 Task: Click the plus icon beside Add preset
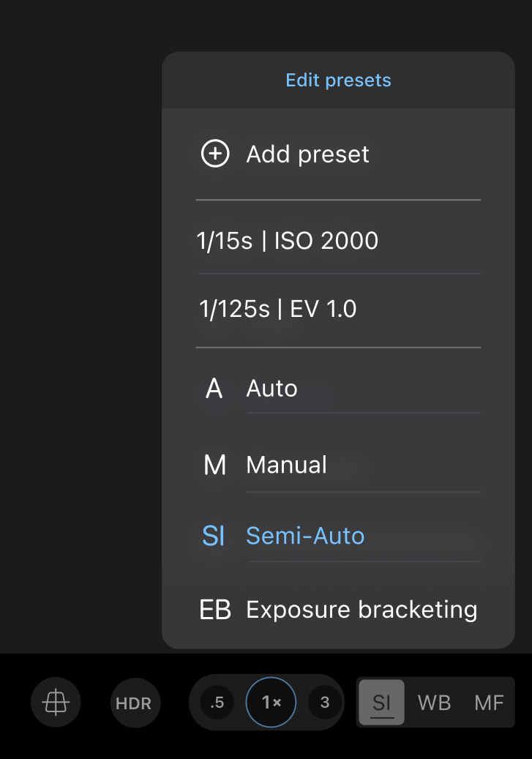pyautogui.click(x=214, y=154)
